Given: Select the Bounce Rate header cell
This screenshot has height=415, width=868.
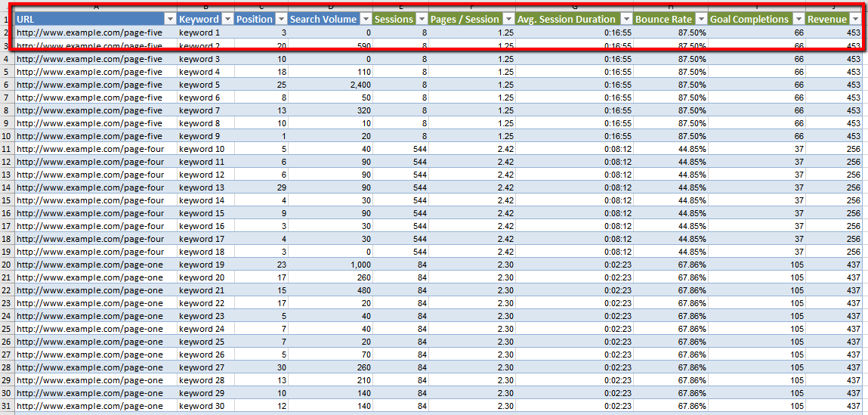Looking at the screenshot, I should pyautogui.click(x=670, y=20).
